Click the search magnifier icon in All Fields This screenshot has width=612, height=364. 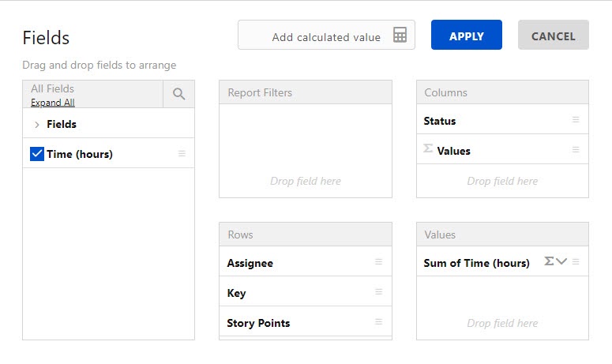click(178, 94)
